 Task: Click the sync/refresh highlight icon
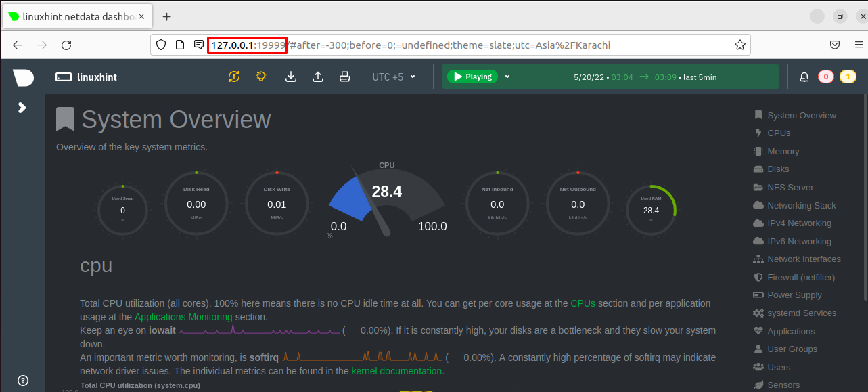pyautogui.click(x=234, y=77)
